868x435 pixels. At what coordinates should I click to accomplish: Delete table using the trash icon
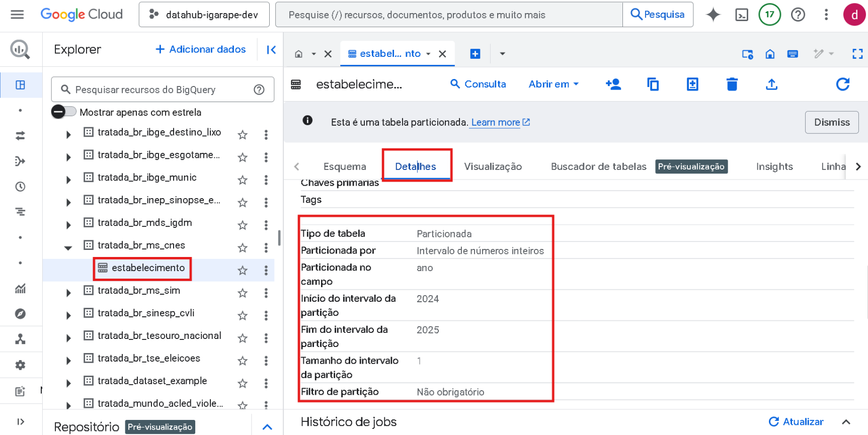pyautogui.click(x=732, y=84)
